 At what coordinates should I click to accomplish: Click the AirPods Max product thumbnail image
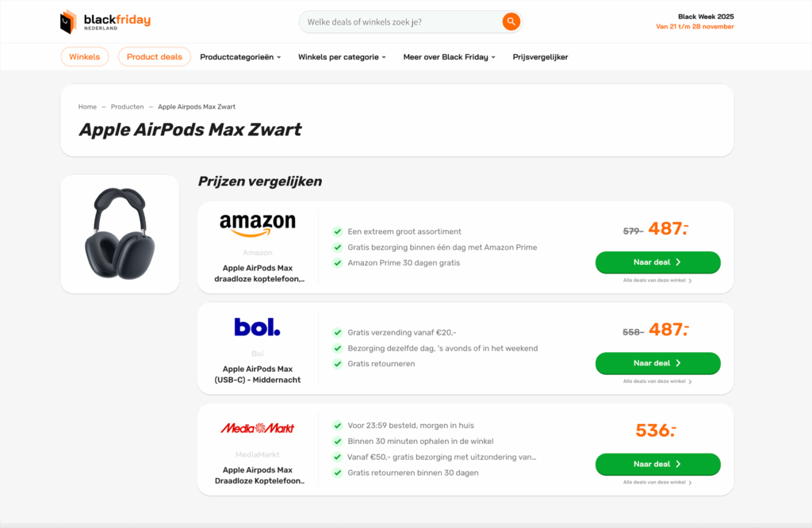(x=120, y=234)
